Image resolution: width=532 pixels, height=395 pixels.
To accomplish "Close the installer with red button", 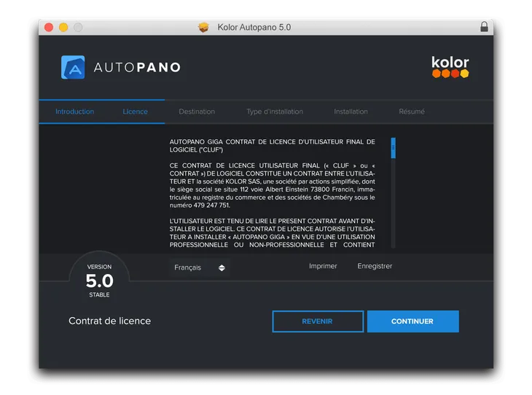I will click(49, 27).
